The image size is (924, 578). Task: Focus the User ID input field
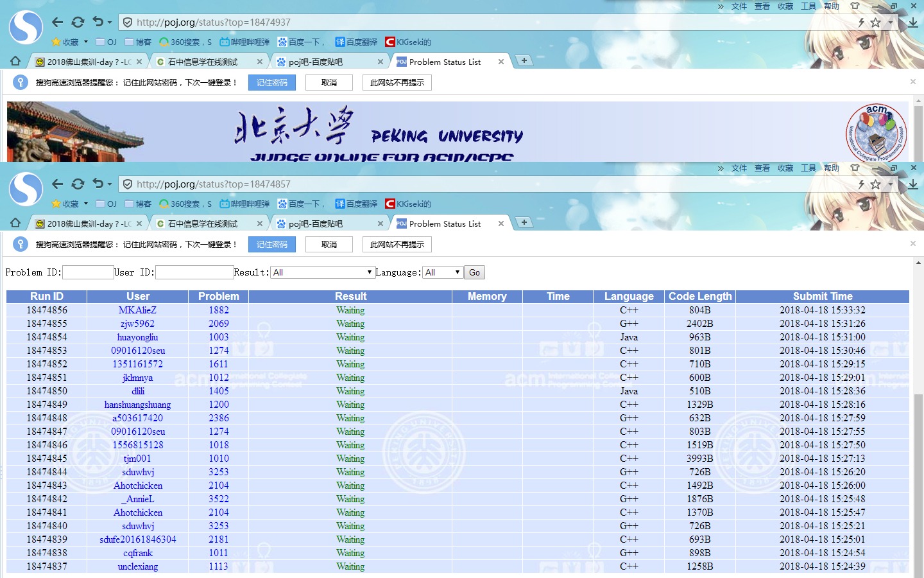click(194, 272)
